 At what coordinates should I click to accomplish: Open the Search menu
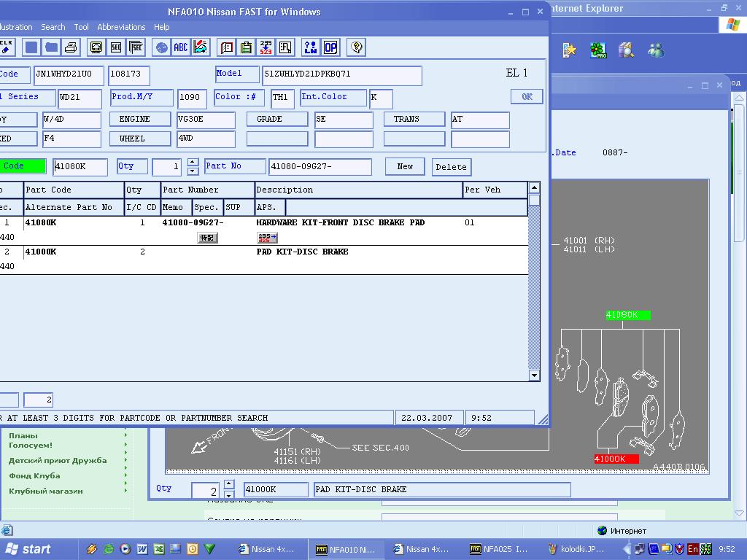click(x=53, y=27)
